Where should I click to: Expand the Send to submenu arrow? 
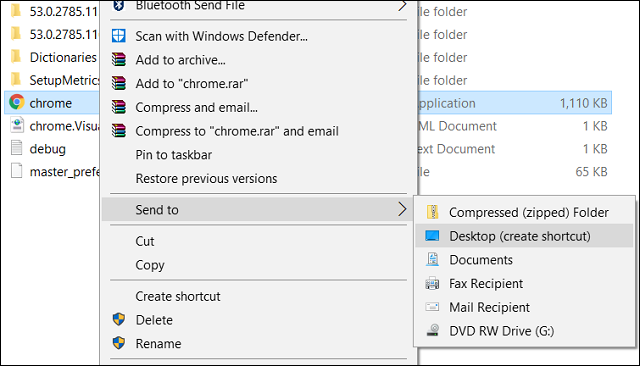coord(402,209)
